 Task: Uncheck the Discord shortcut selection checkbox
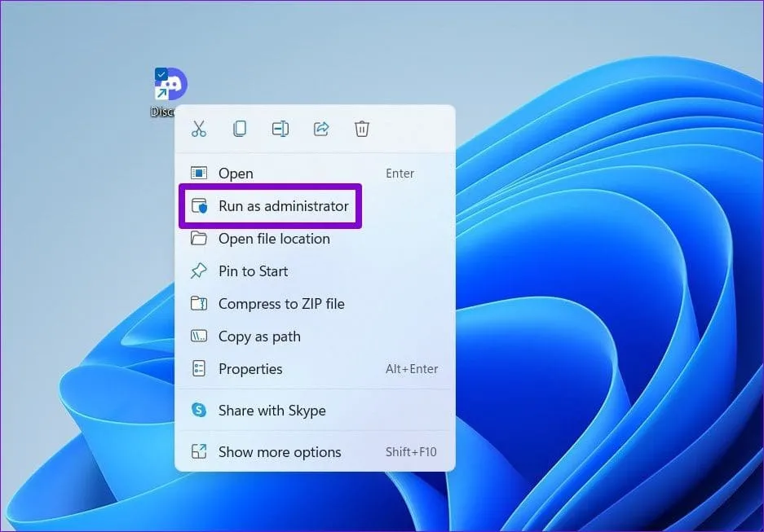click(161, 74)
